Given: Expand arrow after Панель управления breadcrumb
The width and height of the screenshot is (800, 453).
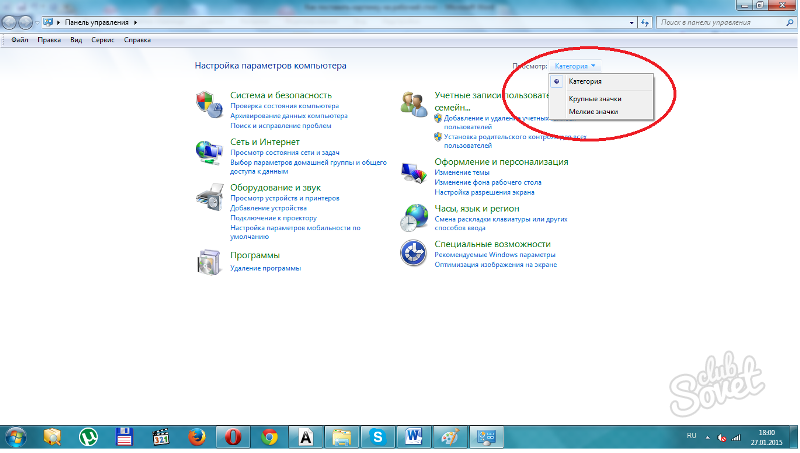Looking at the screenshot, I should tap(136, 20).
